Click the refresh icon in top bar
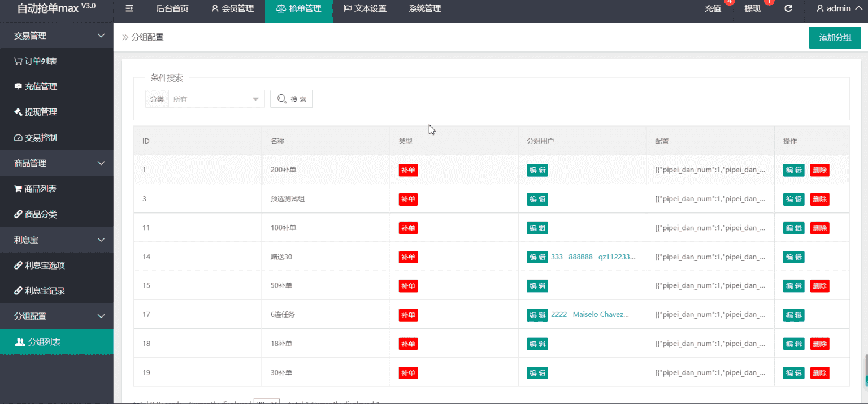 (788, 8)
